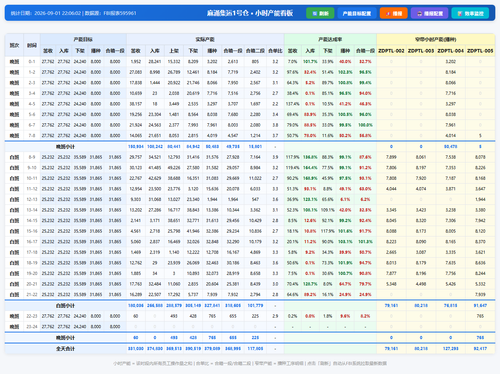The image size is (500, 374).
Task: Click the 上架 column header
Action: pos(174,51)
